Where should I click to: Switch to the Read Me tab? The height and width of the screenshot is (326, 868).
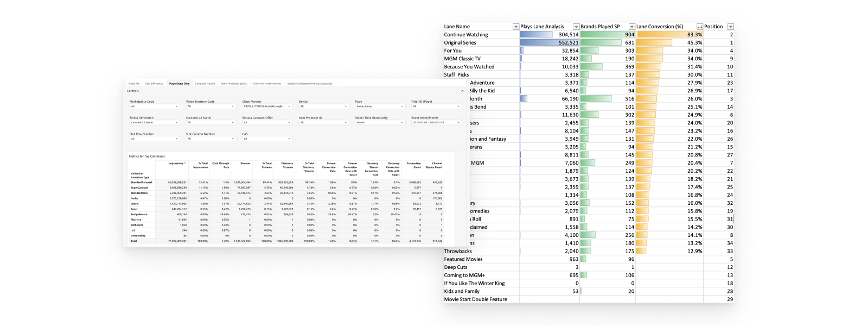(134, 84)
